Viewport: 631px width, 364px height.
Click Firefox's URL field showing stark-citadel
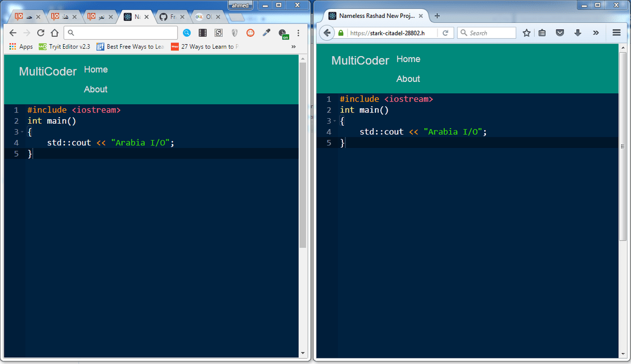(386, 33)
